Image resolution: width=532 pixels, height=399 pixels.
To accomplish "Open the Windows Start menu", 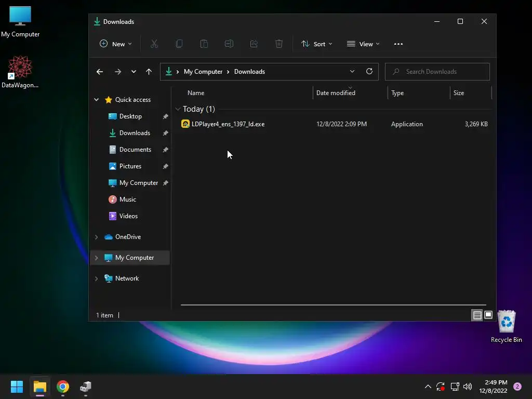I will coord(17,387).
